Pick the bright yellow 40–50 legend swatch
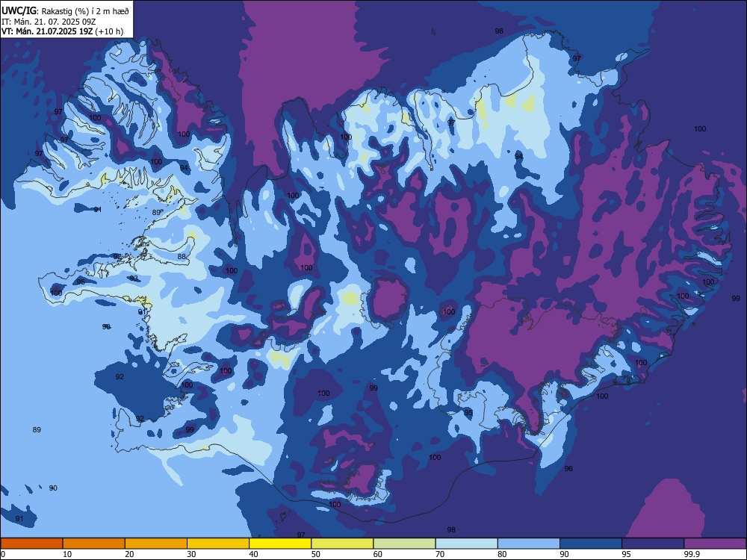This screenshot has width=747, height=560. click(x=280, y=544)
